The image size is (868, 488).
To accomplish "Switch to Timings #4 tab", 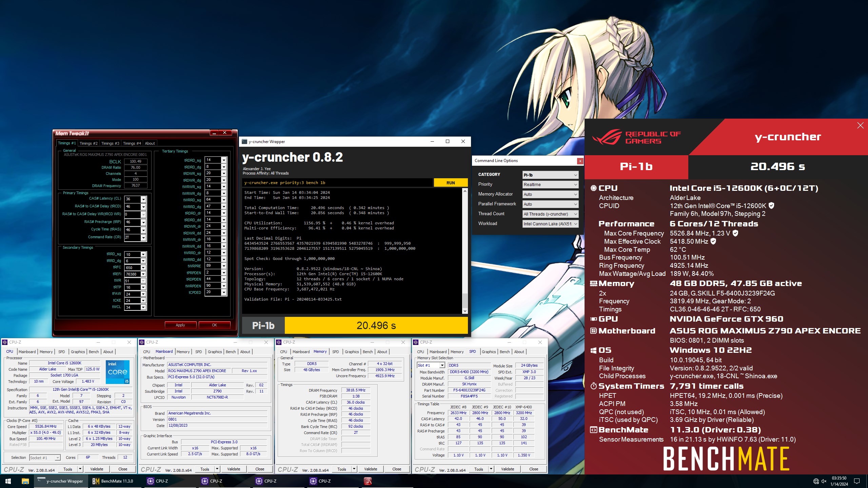I will click(132, 143).
